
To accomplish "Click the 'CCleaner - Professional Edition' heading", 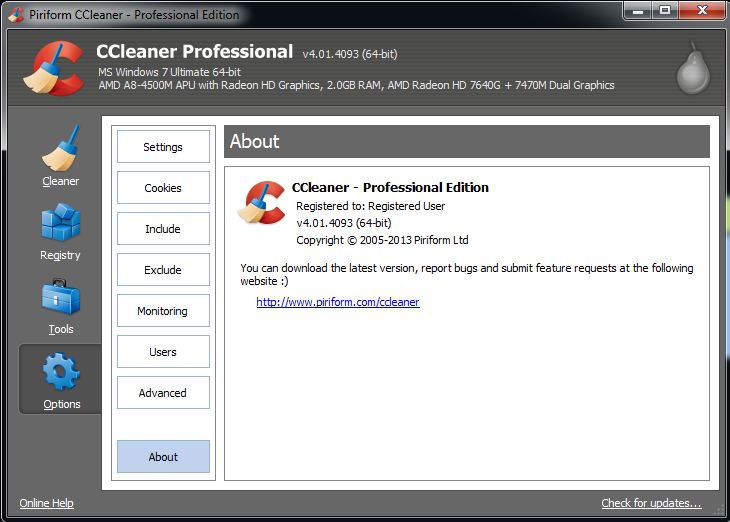I will click(390, 187).
